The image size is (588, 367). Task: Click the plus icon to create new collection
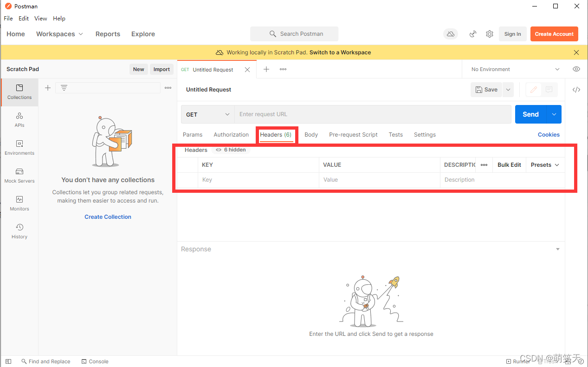coord(47,88)
